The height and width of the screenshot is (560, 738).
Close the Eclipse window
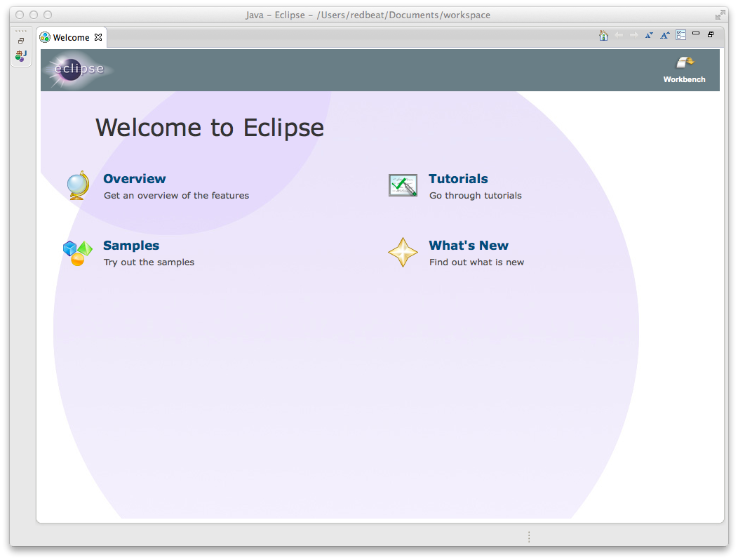pos(20,15)
